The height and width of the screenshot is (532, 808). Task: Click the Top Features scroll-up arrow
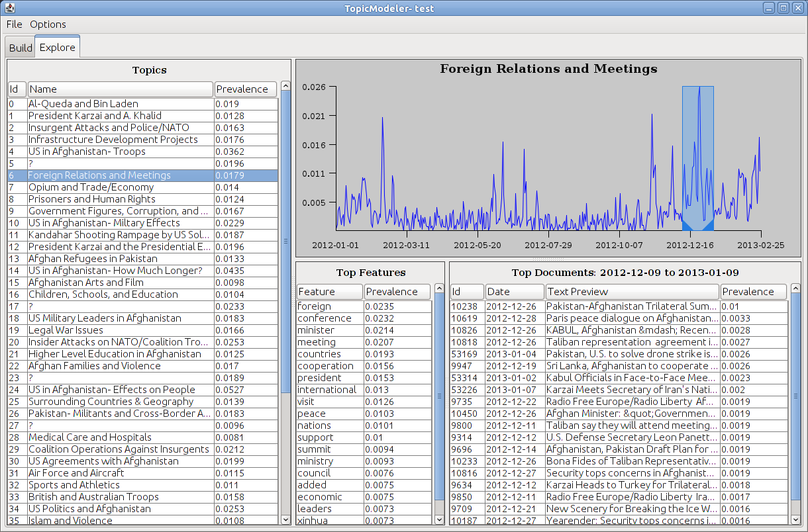pyautogui.click(x=439, y=288)
